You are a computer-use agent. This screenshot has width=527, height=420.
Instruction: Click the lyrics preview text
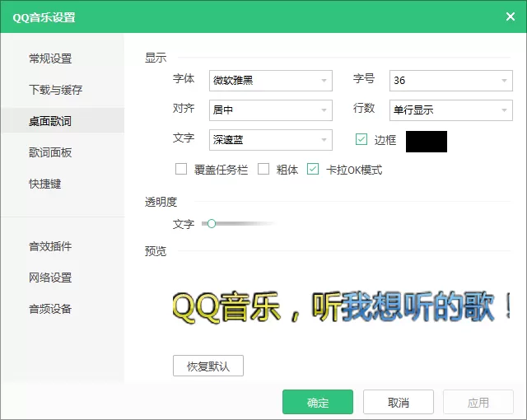[x=341, y=307]
